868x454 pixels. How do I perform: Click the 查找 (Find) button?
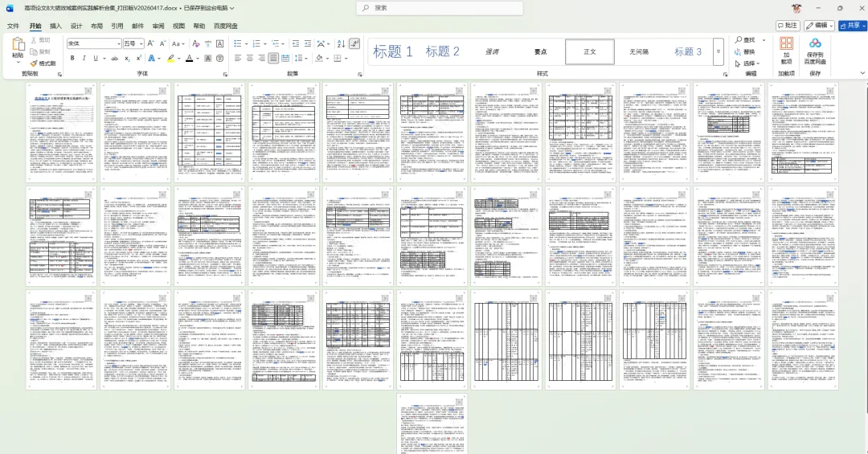745,40
